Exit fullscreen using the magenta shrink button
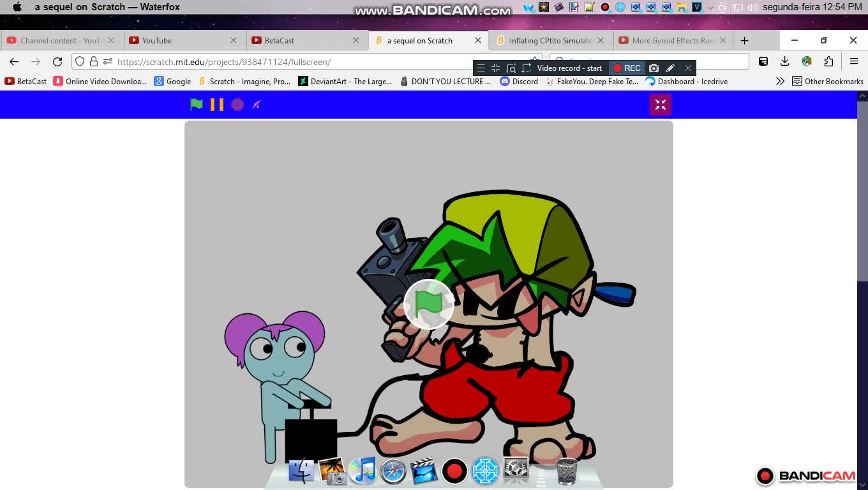Screen dimensions: 868x490 point(661,105)
